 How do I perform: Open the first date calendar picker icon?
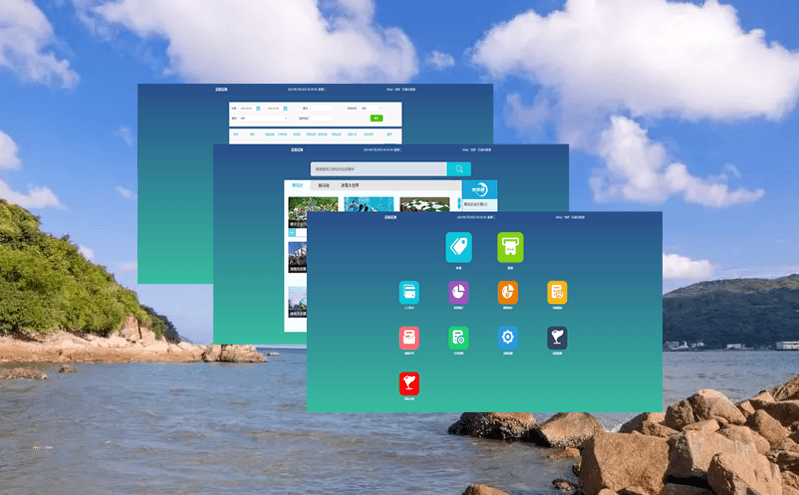tap(258, 108)
